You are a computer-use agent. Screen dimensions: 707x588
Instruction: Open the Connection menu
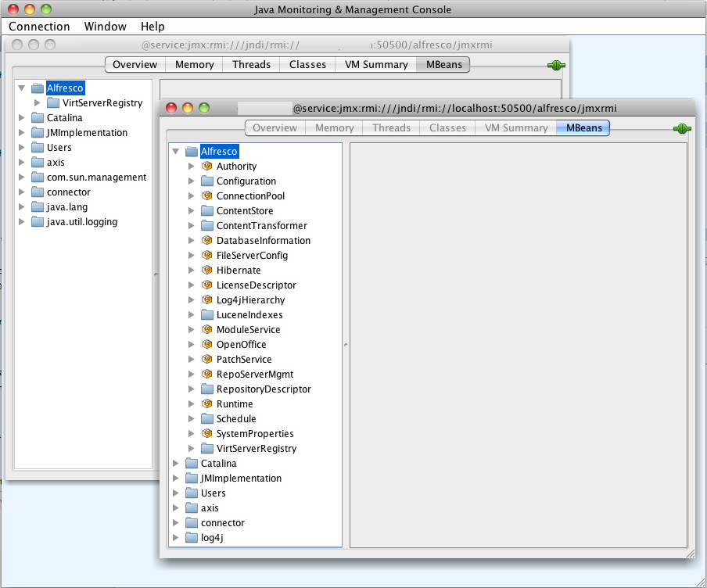[x=39, y=27]
